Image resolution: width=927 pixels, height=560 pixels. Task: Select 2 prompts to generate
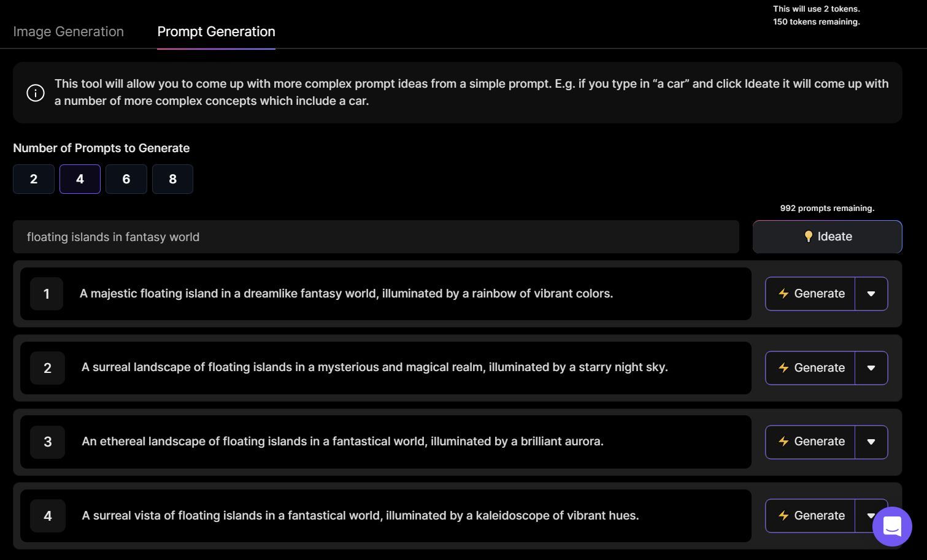(34, 179)
